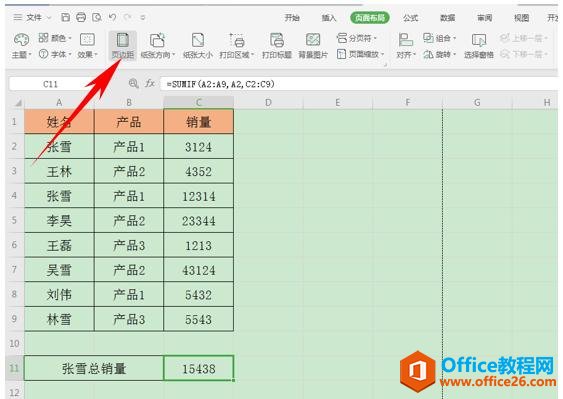Open the 纸张方向 orientation dropdown
Viewport: 563px width, 399px height.
point(158,46)
